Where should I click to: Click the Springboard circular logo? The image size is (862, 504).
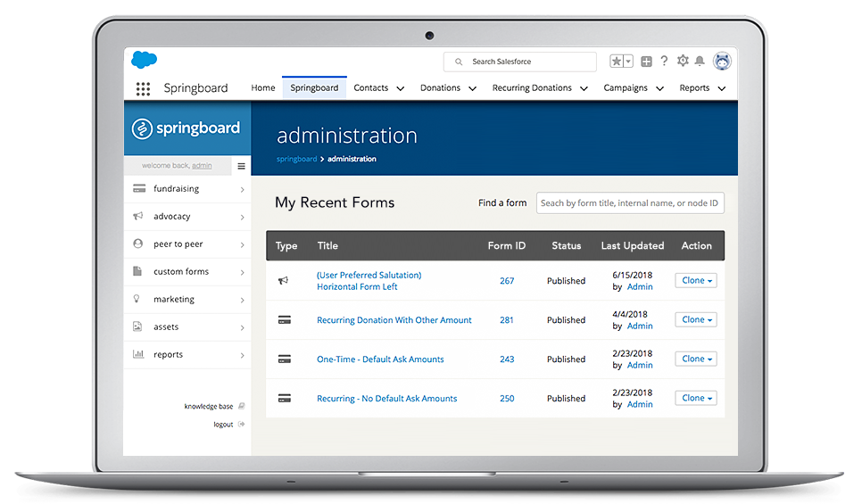tap(142, 128)
